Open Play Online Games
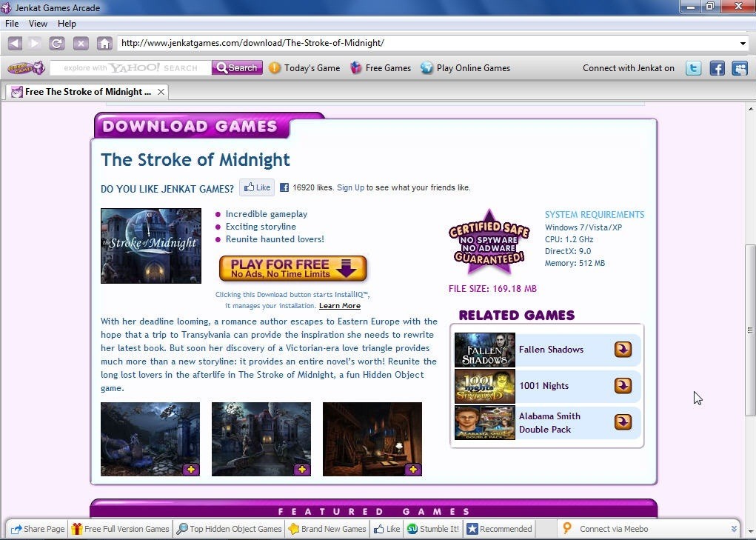 click(472, 67)
